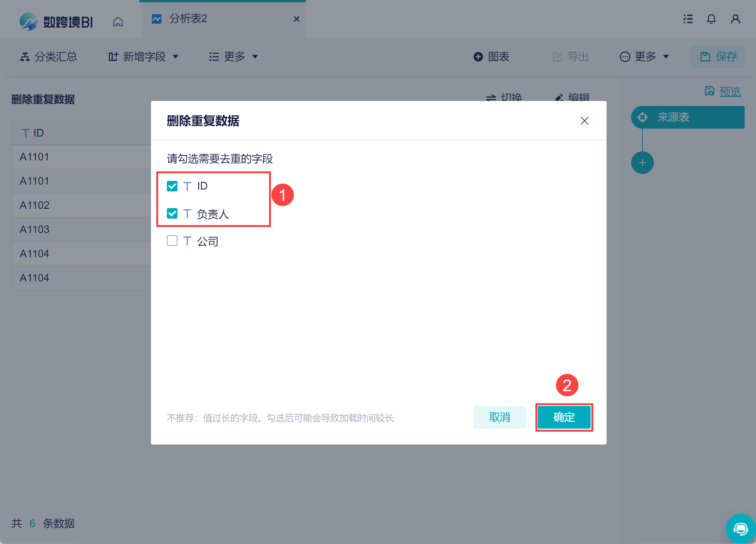The height and width of the screenshot is (544, 756).
Task: Open task list icon in header
Action: 688,19
